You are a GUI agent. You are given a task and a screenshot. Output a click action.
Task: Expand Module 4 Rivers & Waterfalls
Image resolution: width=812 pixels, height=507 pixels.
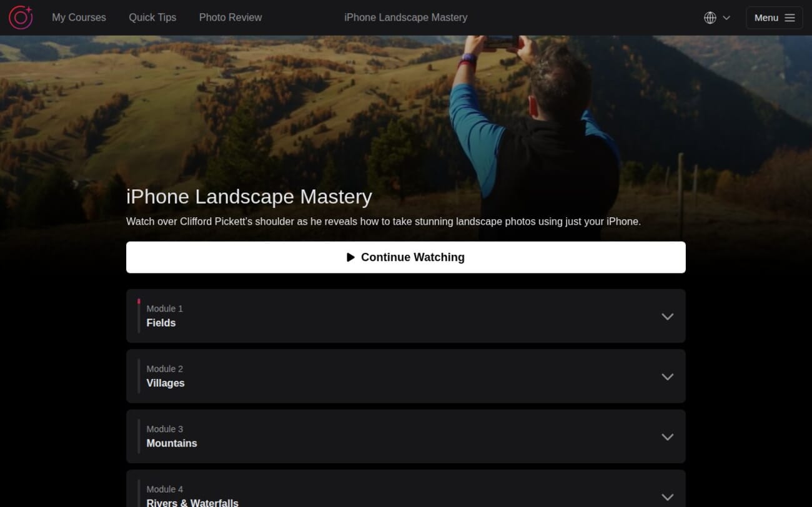[667, 497]
